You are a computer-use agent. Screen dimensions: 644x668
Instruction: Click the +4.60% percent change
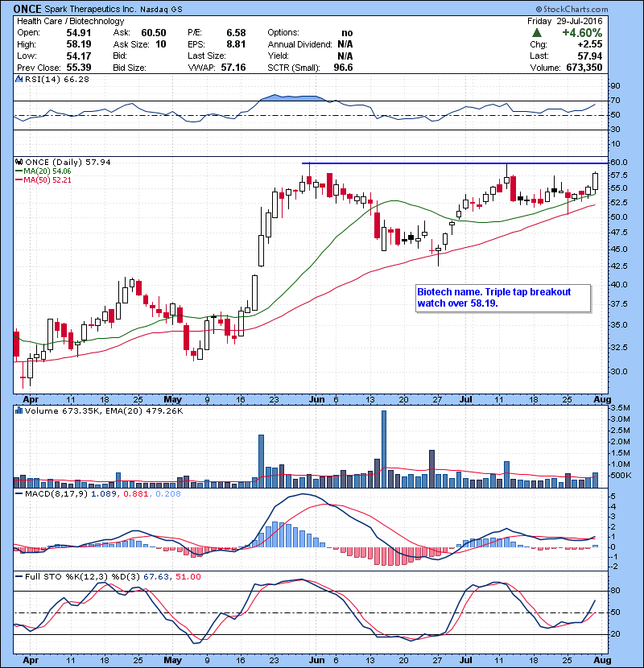[582, 33]
